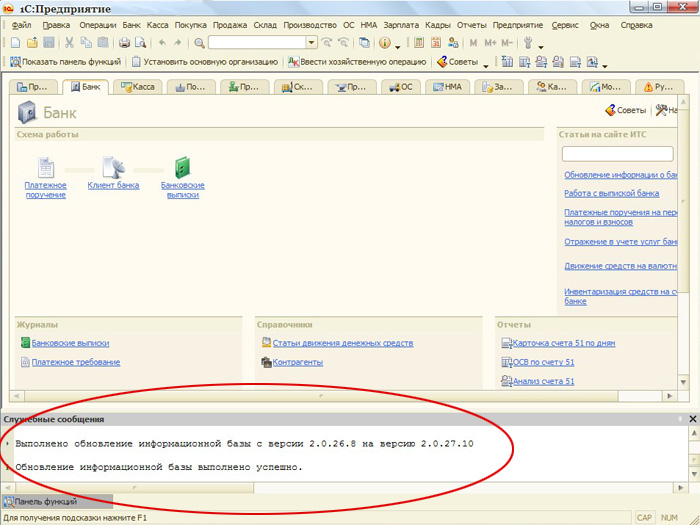Open the Сервис menu
Viewport: 700px width, 525px height.
pos(565,25)
